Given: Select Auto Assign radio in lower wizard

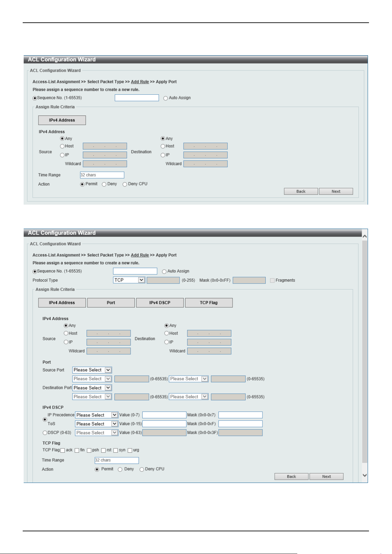Looking at the screenshot, I should pos(164,271).
